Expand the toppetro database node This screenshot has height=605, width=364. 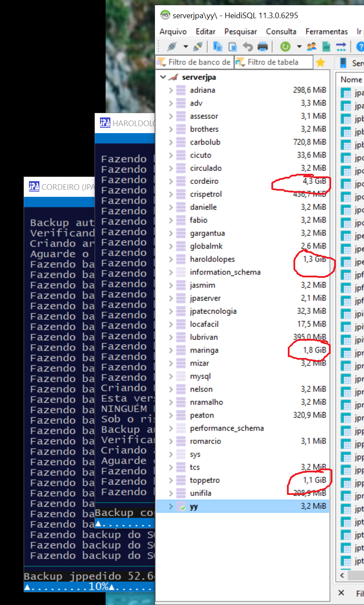[x=171, y=480]
